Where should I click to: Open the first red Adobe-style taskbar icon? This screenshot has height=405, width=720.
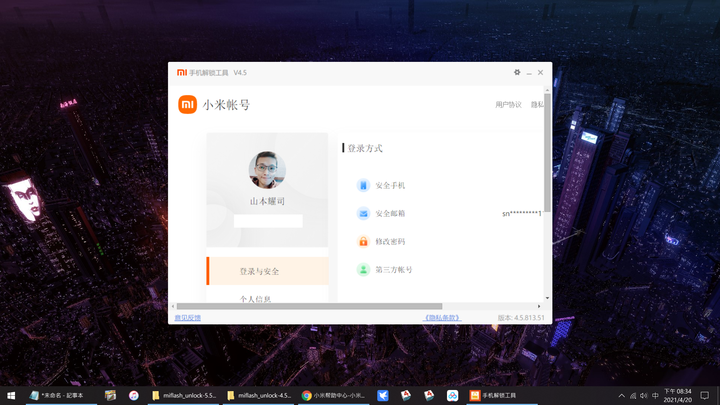[405, 395]
